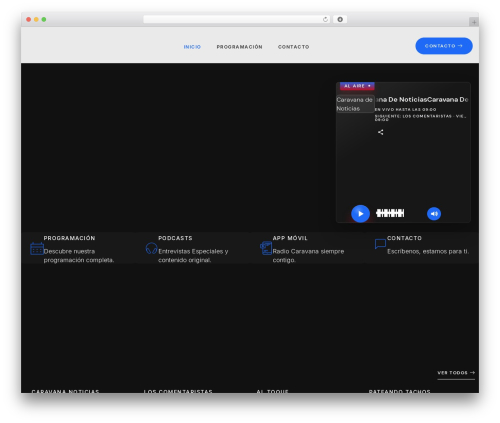Screen dimensions: 500x423
Task: Open the App Móvil feature heading
Action: pyautogui.click(x=290, y=238)
